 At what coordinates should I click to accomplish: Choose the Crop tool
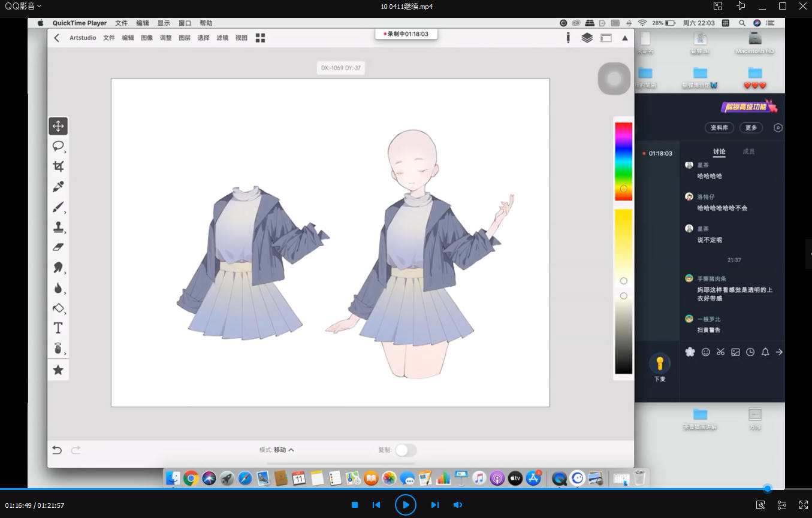click(x=58, y=166)
